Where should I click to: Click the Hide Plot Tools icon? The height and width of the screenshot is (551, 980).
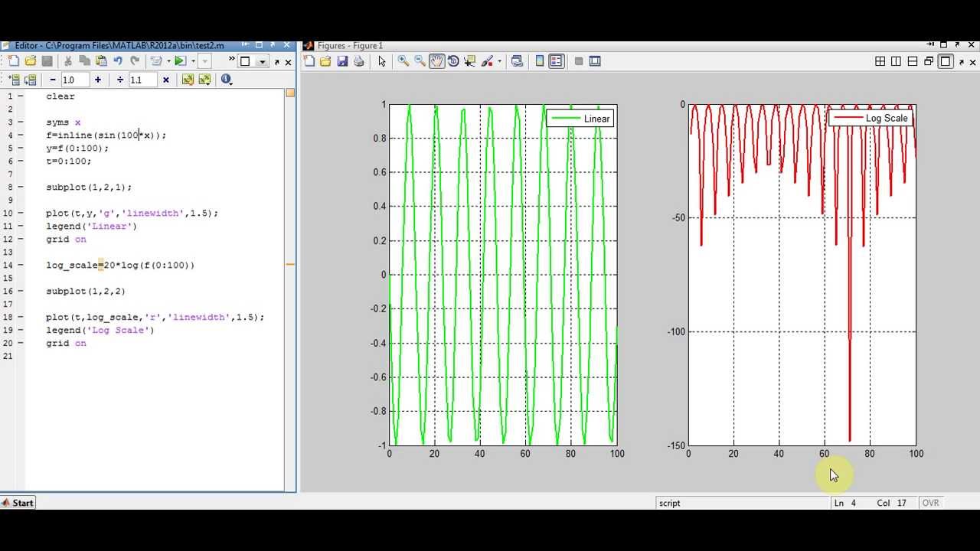[579, 61]
